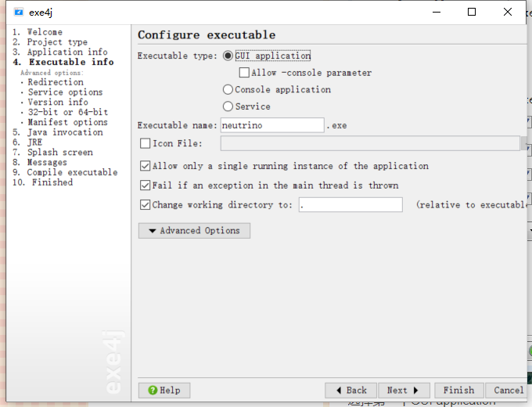Click the exe4j title bar icon
This screenshot has height=407, width=532.
[19, 12]
